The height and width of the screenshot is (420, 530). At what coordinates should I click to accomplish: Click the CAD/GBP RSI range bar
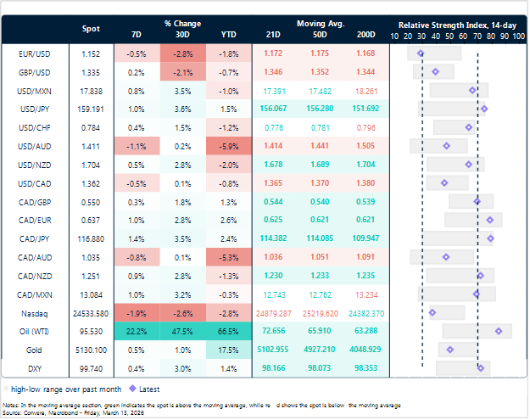coord(471,201)
